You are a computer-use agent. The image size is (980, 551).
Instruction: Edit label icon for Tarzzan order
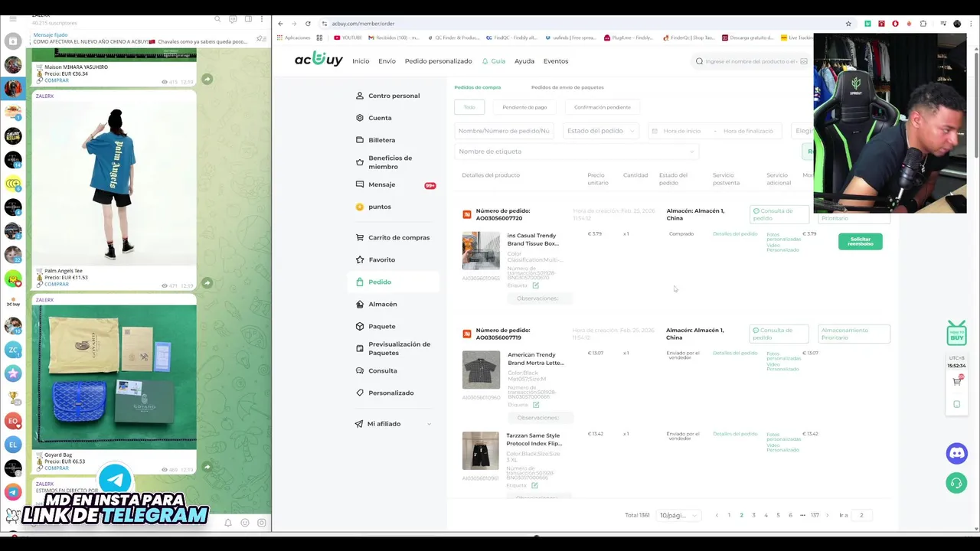point(534,485)
